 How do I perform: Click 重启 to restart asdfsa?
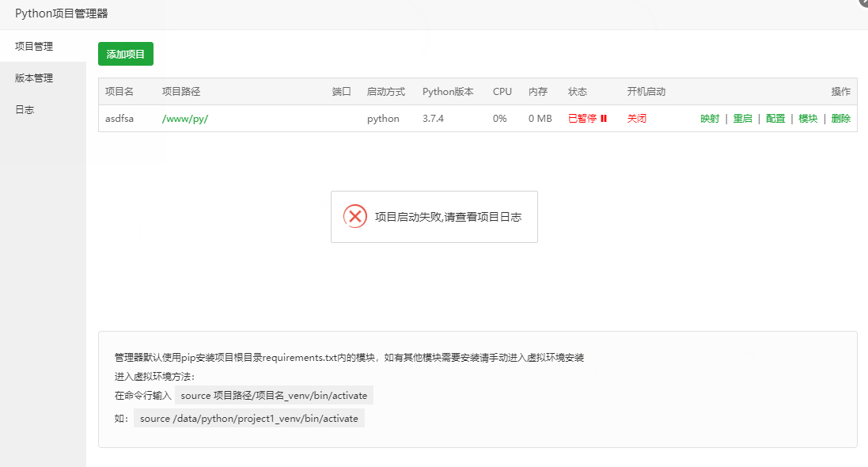coord(742,119)
